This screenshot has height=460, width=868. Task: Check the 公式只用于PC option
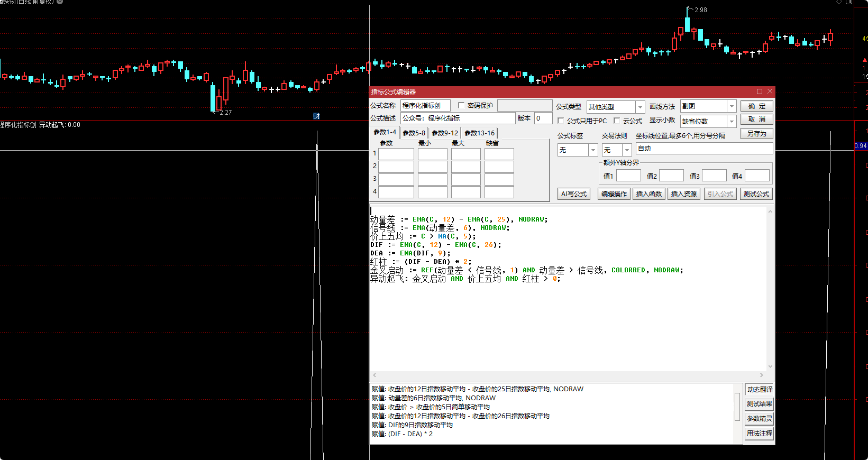point(561,121)
